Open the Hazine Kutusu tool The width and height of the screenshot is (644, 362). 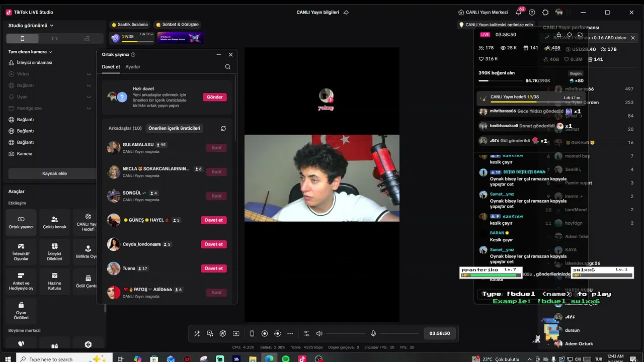click(54, 282)
